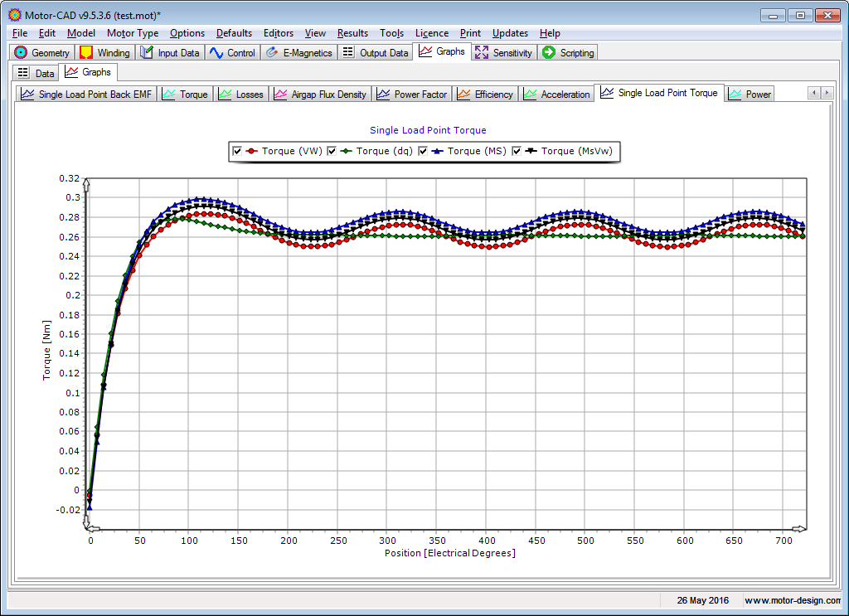
Task: Open the Licence menu
Action: coord(431,33)
